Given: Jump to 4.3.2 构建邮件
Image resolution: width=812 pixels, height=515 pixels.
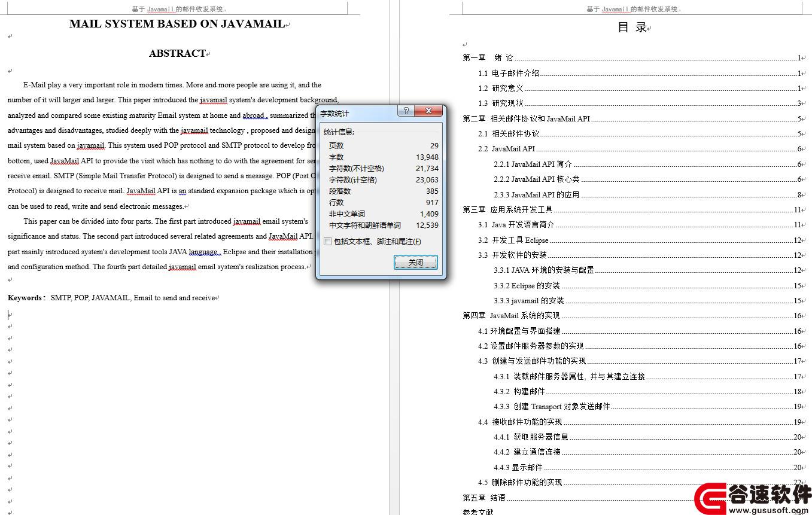Looking at the screenshot, I should 647,391.
